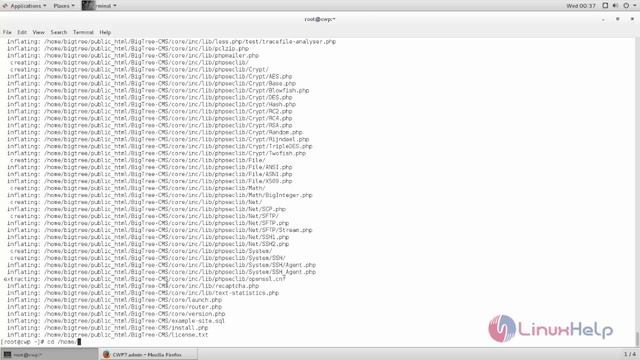The height and width of the screenshot is (360, 640).
Task: Open the File menu
Action: coord(7,32)
